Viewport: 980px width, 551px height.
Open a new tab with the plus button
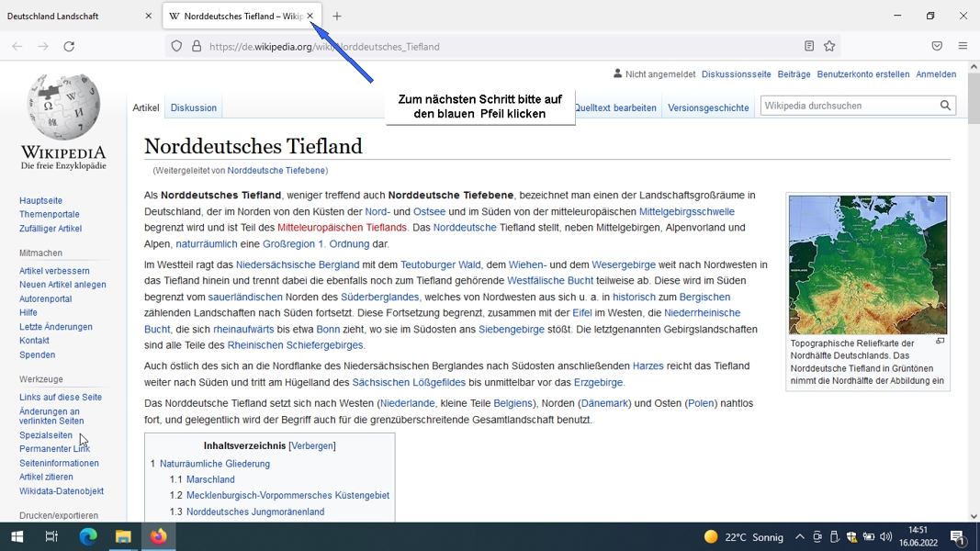(337, 17)
